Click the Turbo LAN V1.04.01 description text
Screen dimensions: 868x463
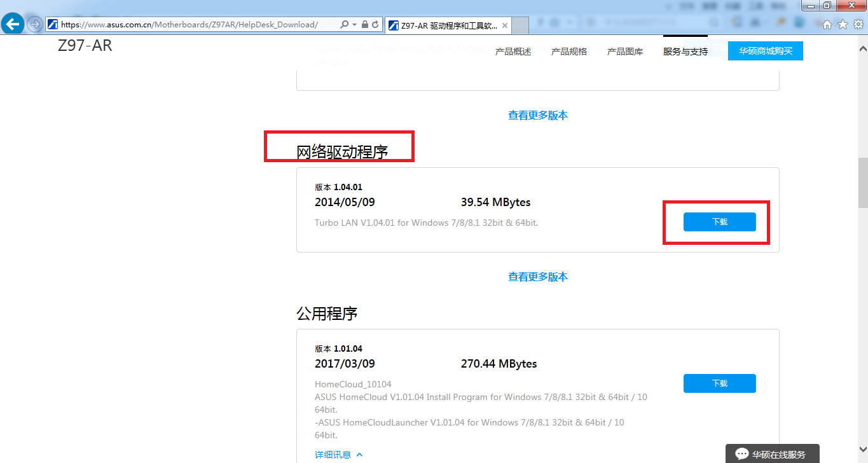(x=426, y=223)
